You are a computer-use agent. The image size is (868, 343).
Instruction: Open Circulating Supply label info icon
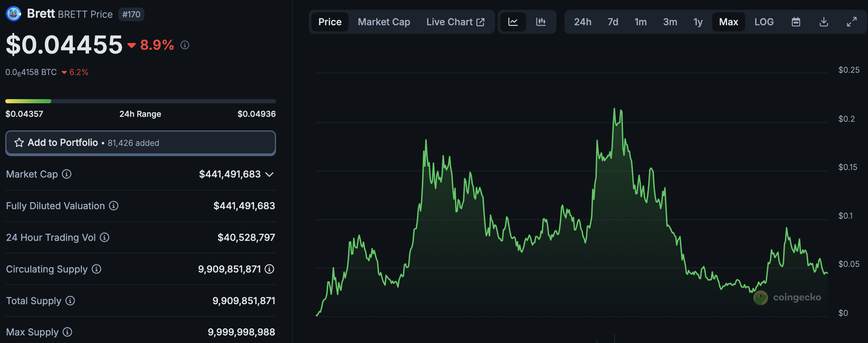click(97, 269)
